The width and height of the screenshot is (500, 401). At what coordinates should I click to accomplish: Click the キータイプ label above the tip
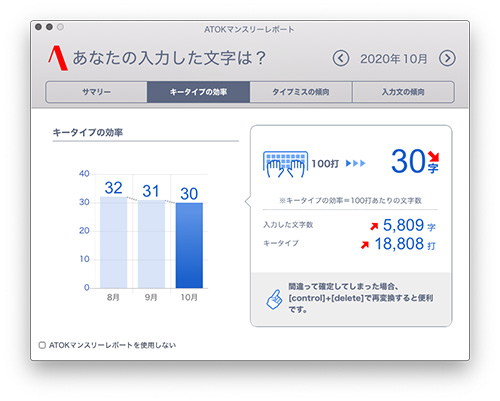point(281,243)
